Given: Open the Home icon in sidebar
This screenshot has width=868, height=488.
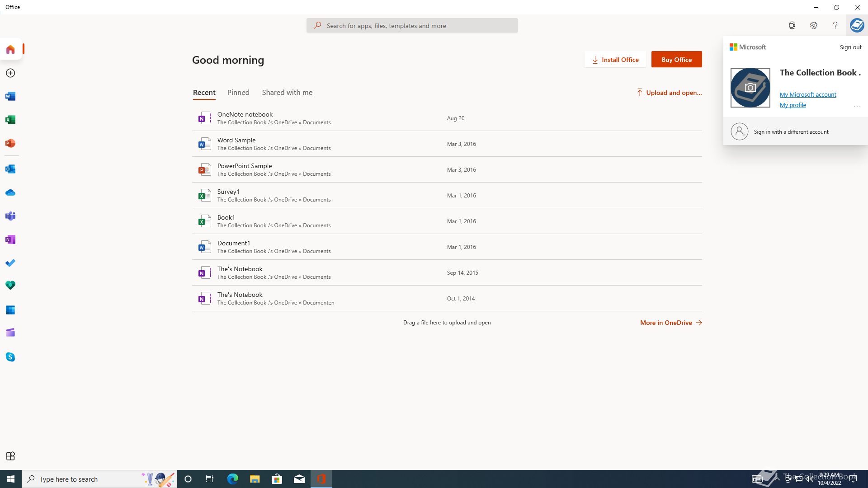Looking at the screenshot, I should [10, 49].
